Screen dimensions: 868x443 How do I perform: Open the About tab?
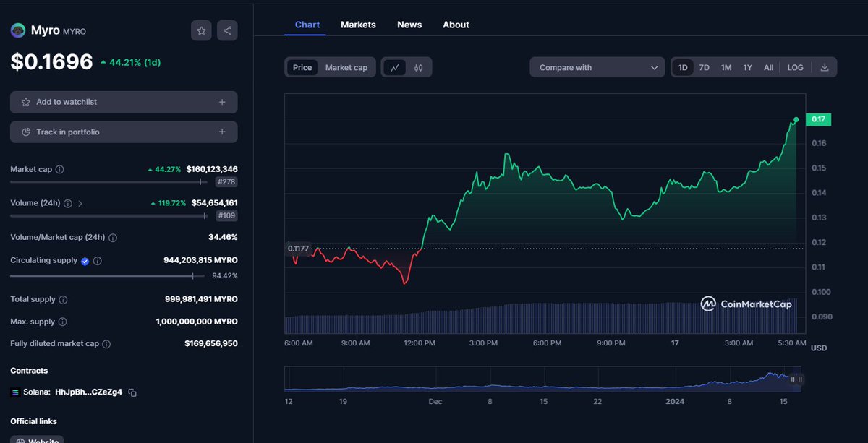[x=456, y=25]
